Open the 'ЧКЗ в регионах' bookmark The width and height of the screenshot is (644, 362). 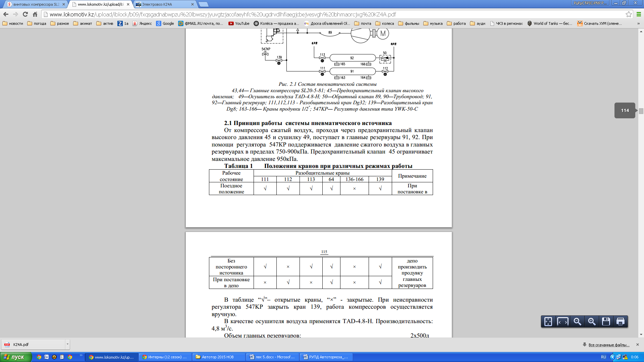pyautogui.click(x=506, y=23)
